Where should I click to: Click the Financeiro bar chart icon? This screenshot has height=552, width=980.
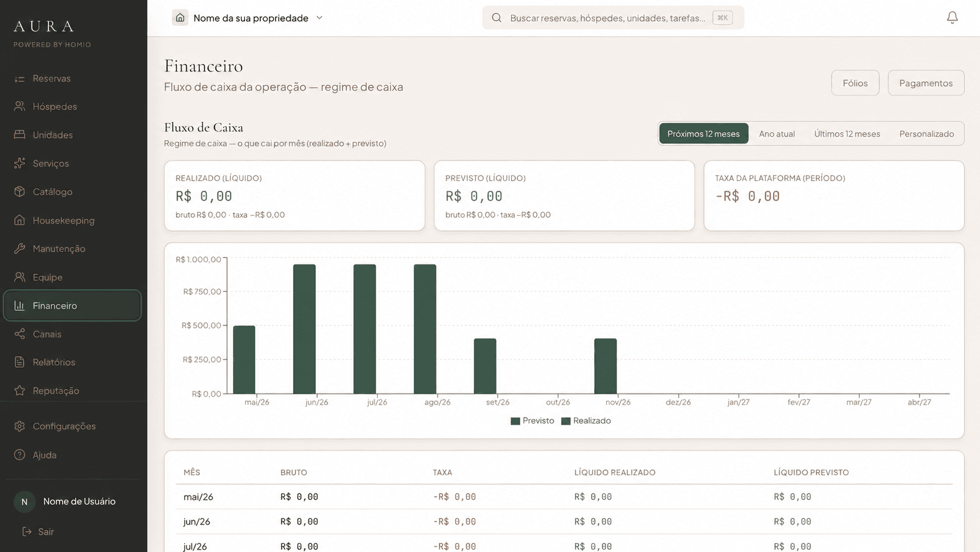pos(19,306)
